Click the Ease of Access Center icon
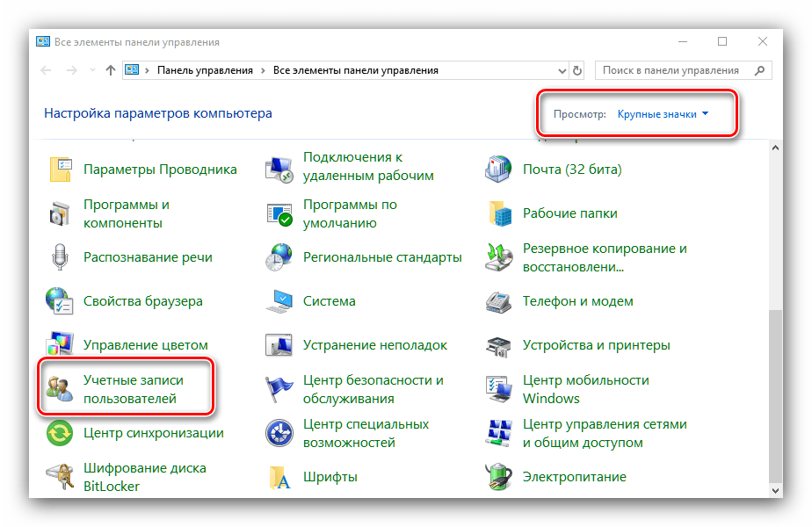The width and height of the screenshot is (812, 527). click(x=279, y=433)
